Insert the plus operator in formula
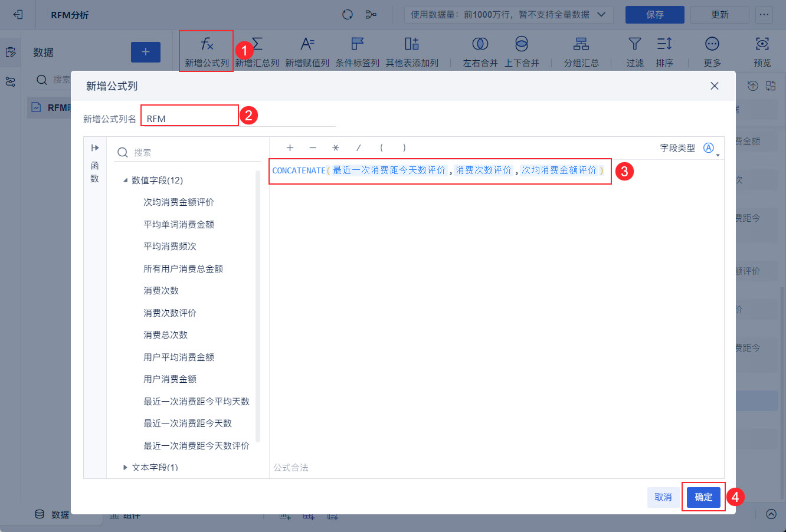The height and width of the screenshot is (532, 786). [290, 148]
